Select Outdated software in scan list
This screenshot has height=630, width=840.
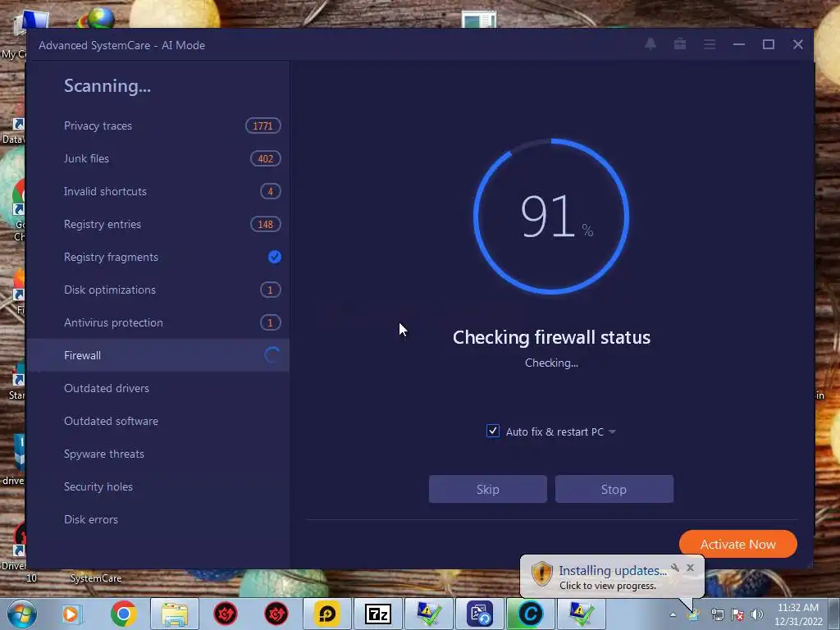click(157, 421)
